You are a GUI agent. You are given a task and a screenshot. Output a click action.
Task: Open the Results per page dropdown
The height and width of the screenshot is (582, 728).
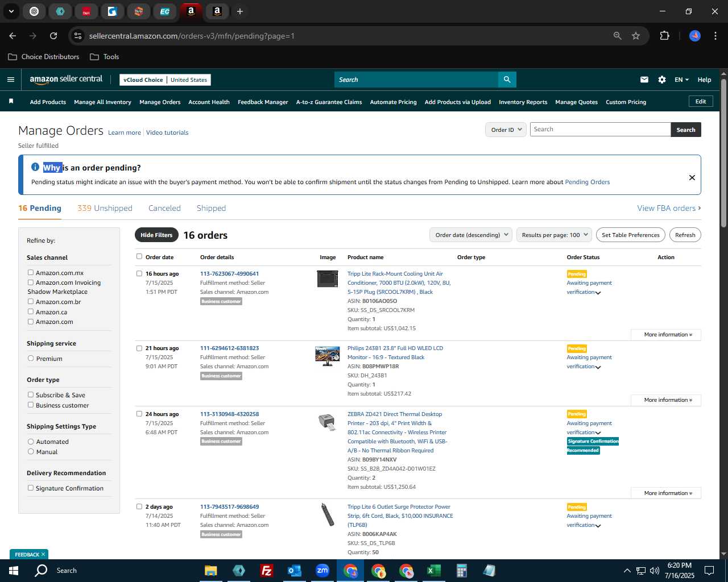pos(554,235)
